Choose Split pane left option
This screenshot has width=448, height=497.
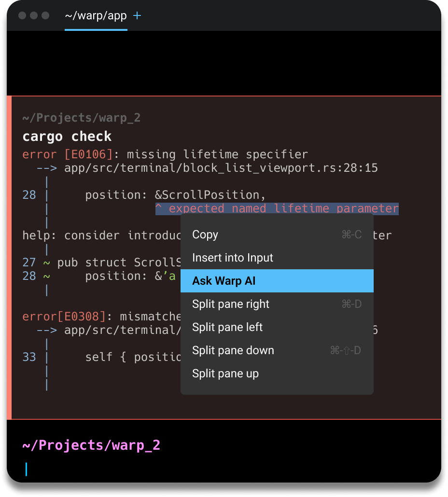point(277,327)
